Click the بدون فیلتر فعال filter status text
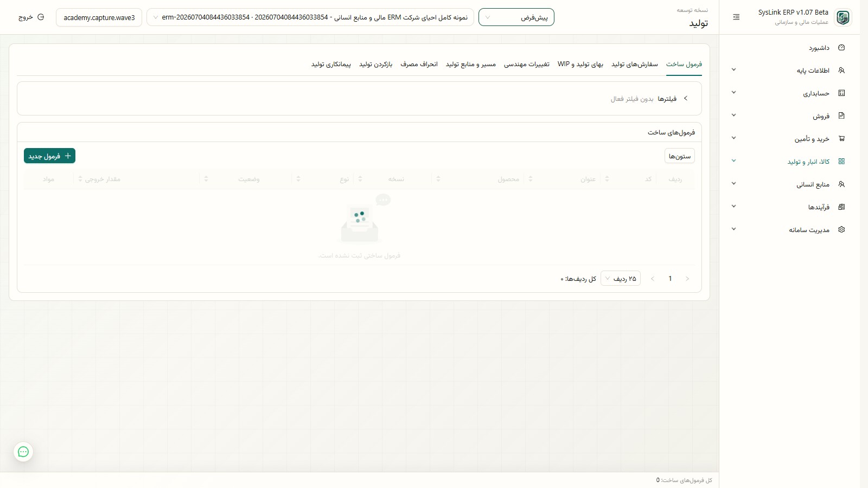Screen dimensions: 868x488 (x=632, y=99)
